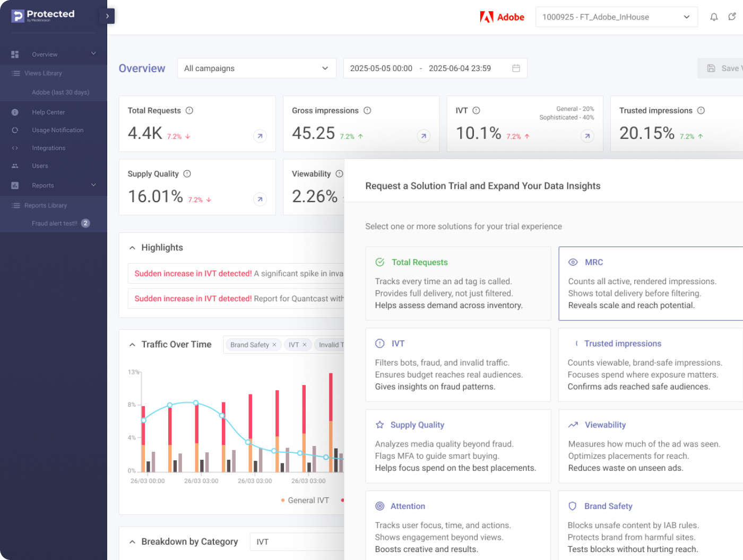Open Help Center in the sidebar

coord(48,112)
